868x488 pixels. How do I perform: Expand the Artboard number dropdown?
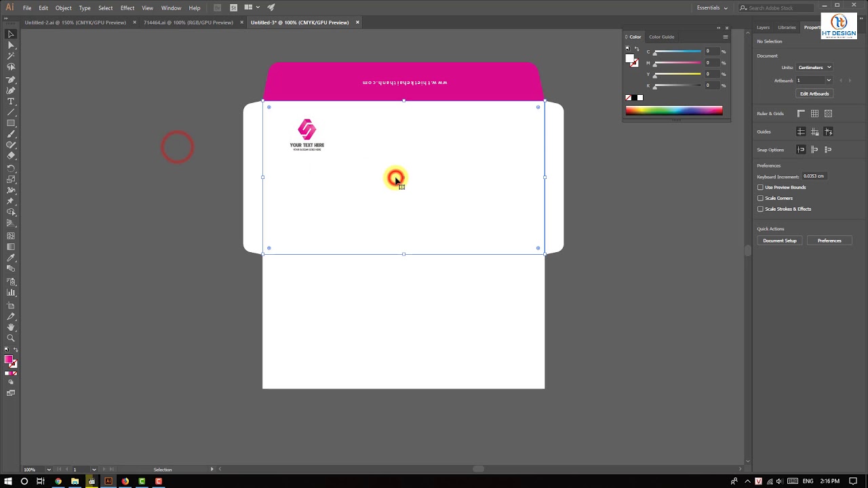point(828,81)
